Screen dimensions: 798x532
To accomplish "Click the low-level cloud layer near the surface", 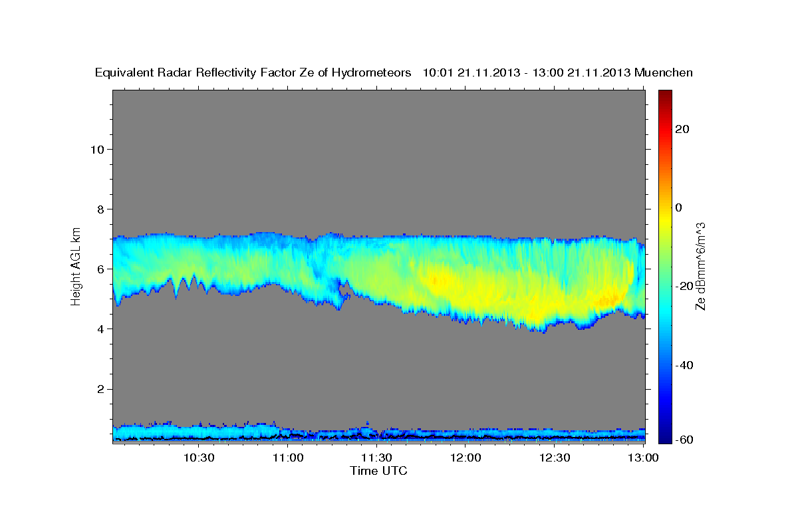I will [x=378, y=434].
